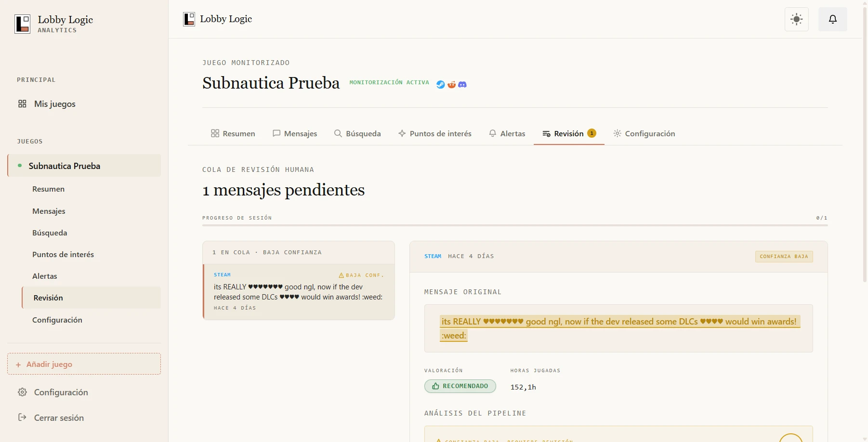Click the Lobby Logic header logo
The image size is (868, 442).
coord(218,19)
